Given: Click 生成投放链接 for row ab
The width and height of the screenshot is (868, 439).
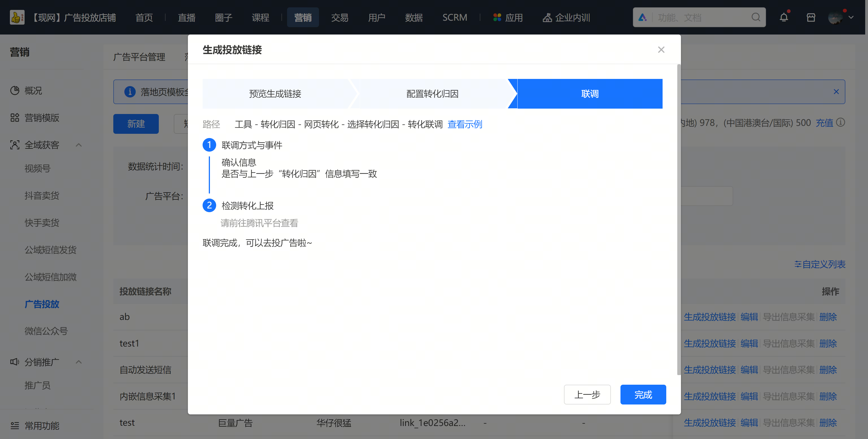Looking at the screenshot, I should [710, 317].
